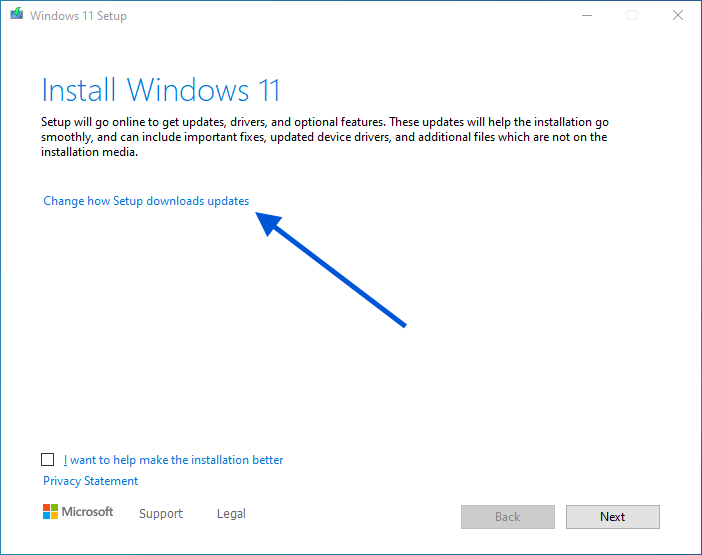Click the Windows 11 Setup title bar icon
The width and height of the screenshot is (702, 555).
tap(17, 14)
